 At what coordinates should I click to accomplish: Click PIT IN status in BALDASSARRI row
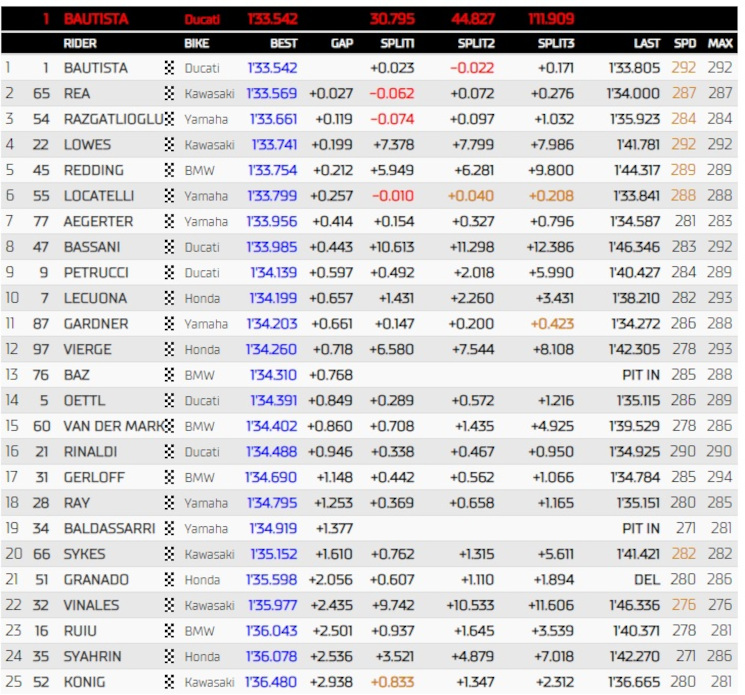(x=641, y=529)
